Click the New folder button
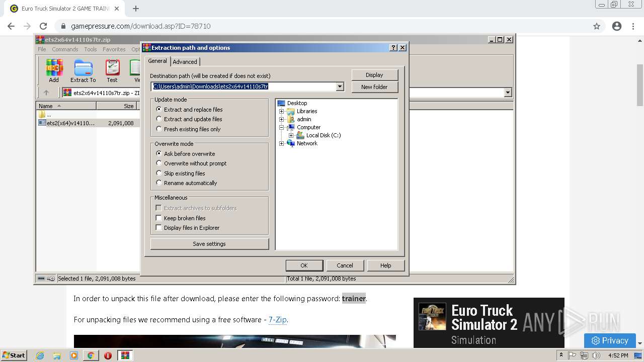 click(x=374, y=87)
